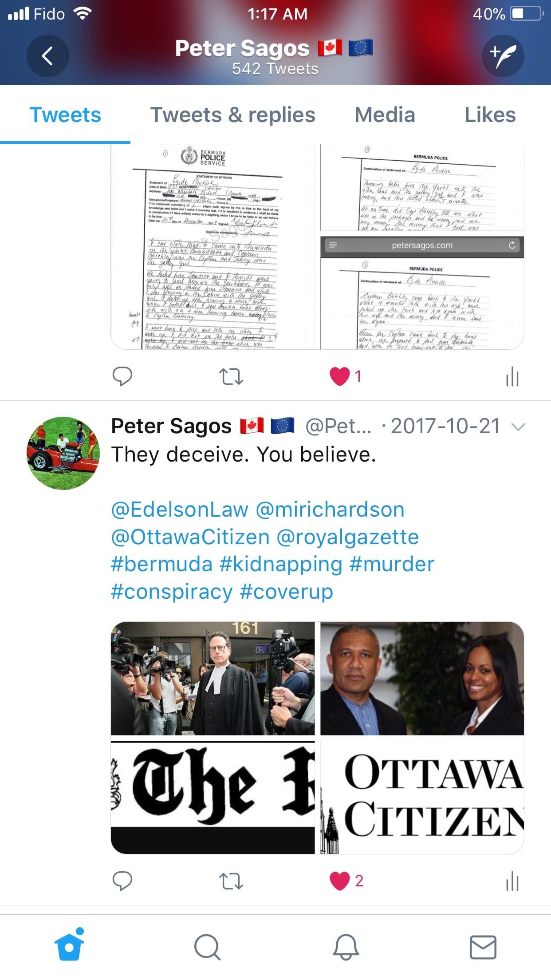The height and width of the screenshot is (980, 551).
Task: Switch to the Media tab
Action: [385, 115]
